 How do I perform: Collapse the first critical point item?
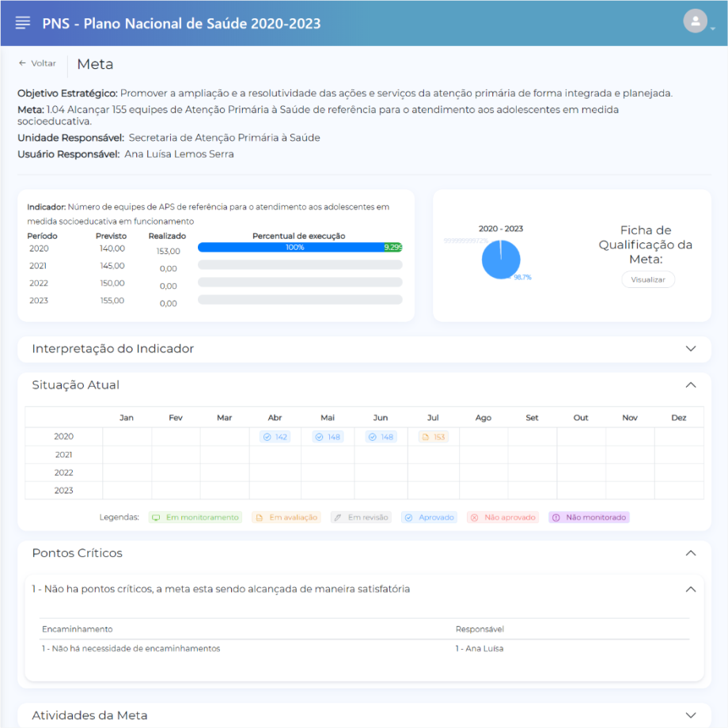tap(691, 590)
